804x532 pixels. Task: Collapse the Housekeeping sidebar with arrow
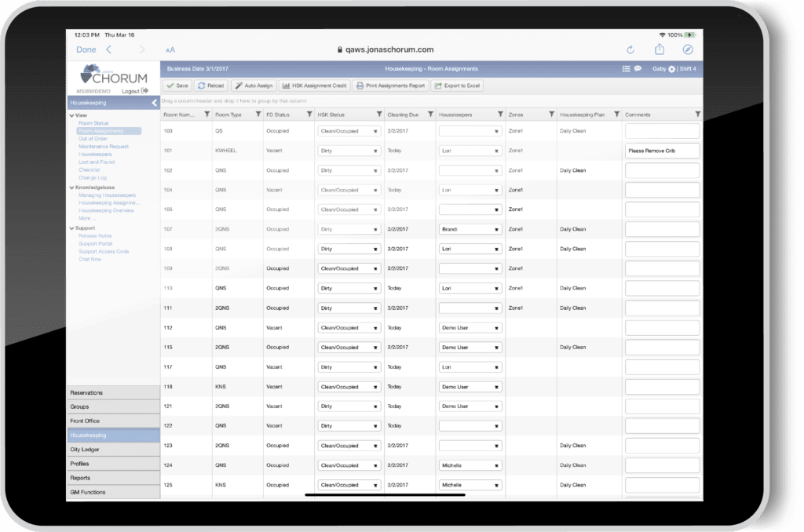click(x=154, y=103)
